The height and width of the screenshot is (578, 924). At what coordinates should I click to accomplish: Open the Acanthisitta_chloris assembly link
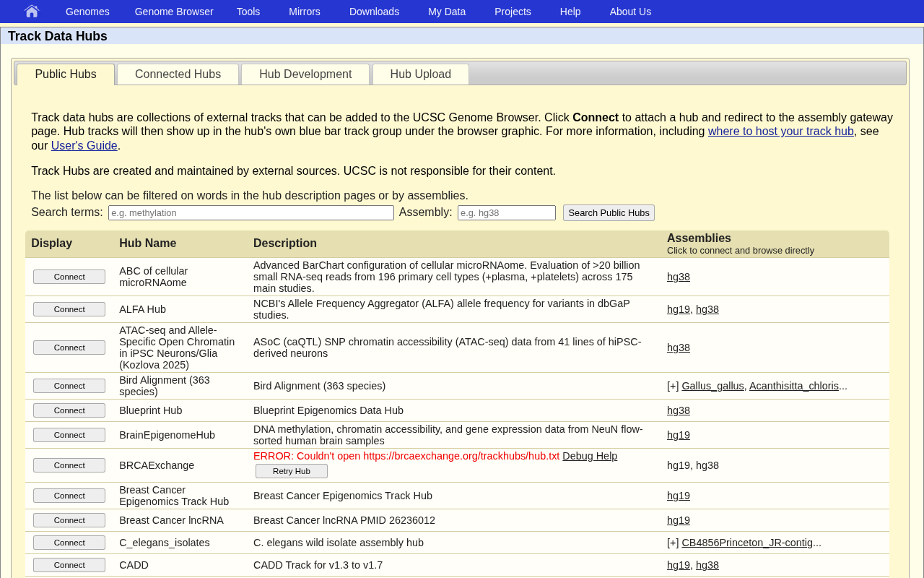794,386
